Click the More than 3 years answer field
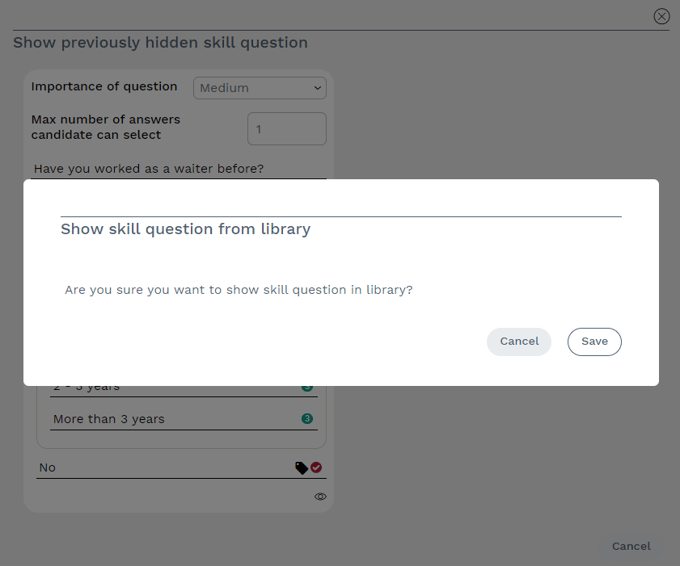 pos(170,419)
